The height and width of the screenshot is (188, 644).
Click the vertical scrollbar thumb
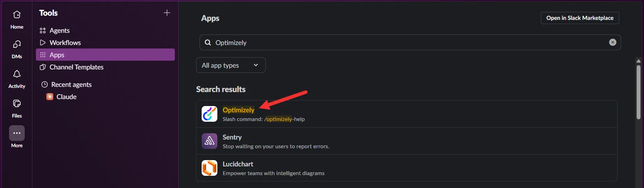tap(638, 92)
